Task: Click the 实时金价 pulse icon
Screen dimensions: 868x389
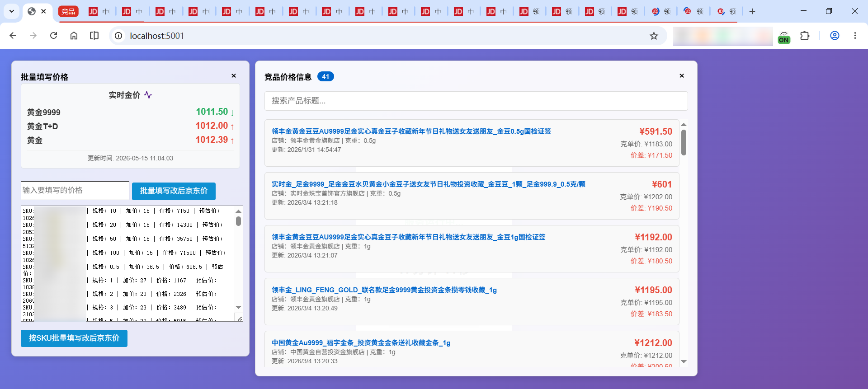Action: point(148,95)
